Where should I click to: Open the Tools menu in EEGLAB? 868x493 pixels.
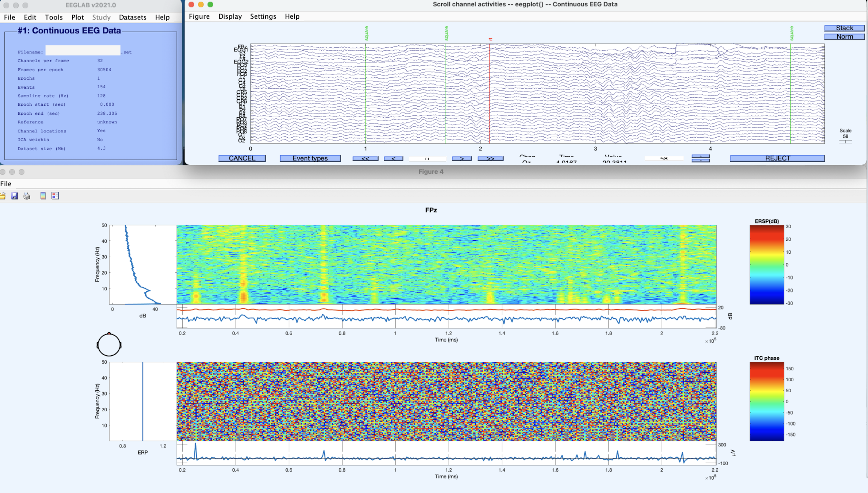pyautogui.click(x=54, y=17)
